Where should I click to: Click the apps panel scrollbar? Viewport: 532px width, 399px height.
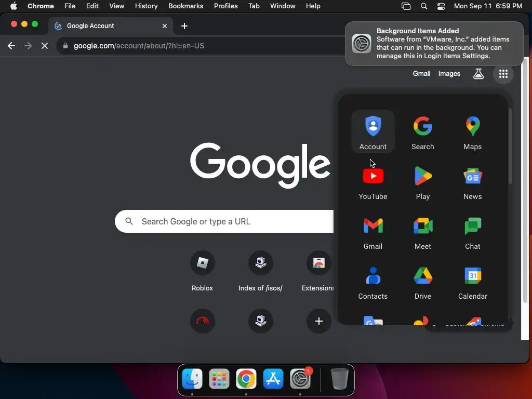pos(510,146)
